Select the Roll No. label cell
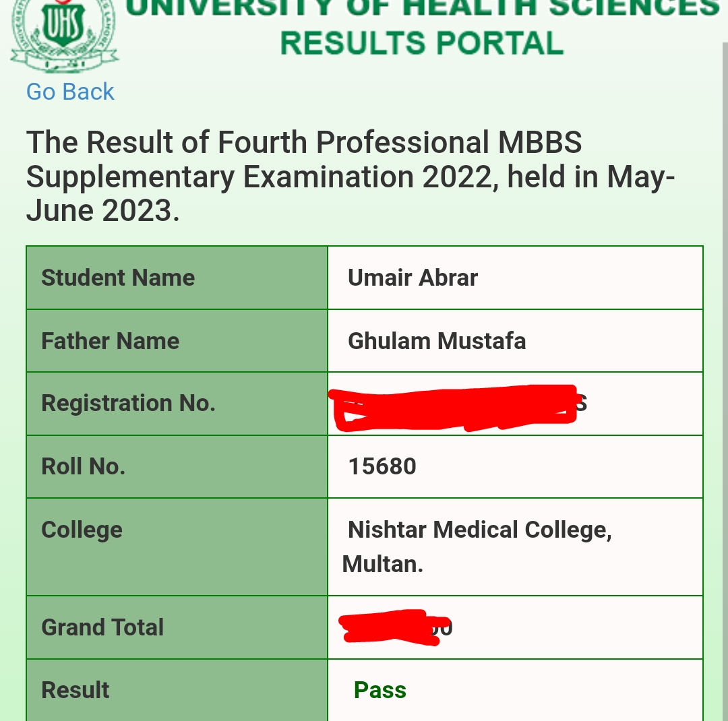The image size is (728, 721). tap(177, 466)
